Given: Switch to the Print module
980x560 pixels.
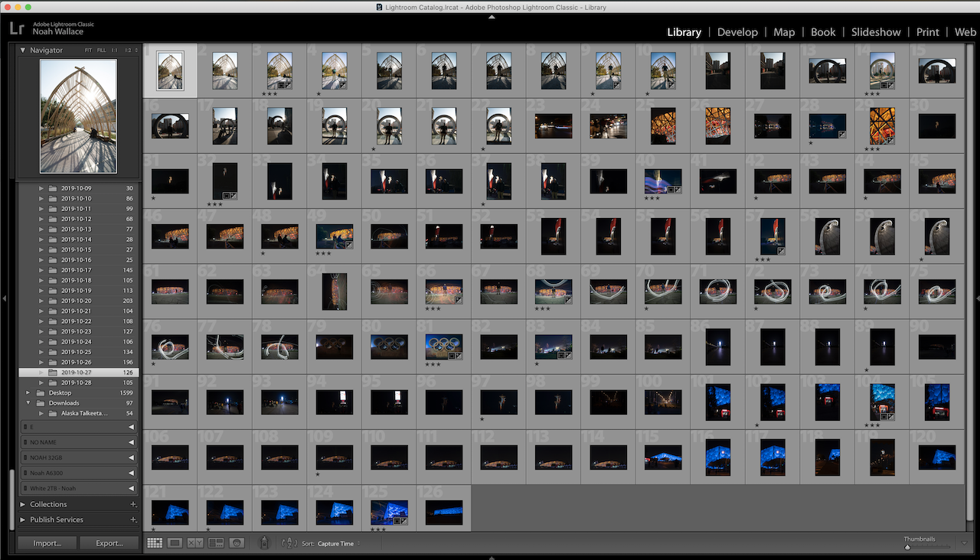Looking at the screenshot, I should click(927, 32).
